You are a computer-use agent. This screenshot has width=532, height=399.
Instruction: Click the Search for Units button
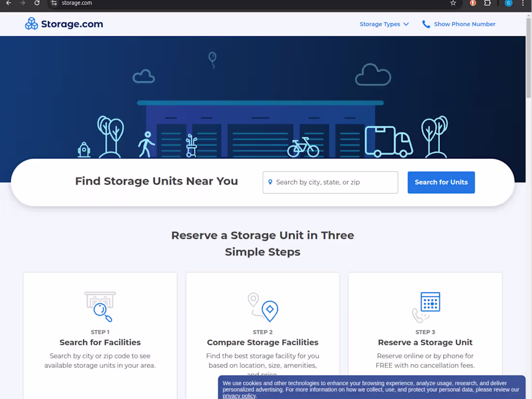(441, 182)
